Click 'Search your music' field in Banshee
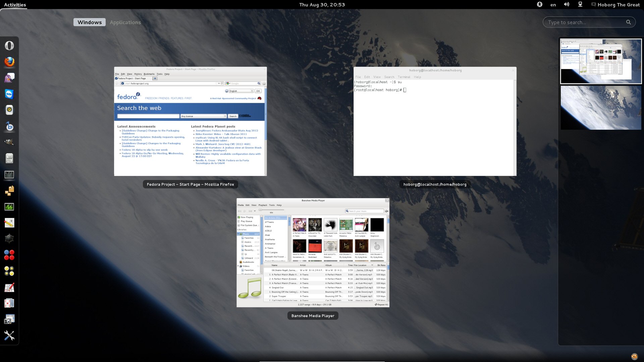This screenshot has height=362, width=644. [x=365, y=211]
